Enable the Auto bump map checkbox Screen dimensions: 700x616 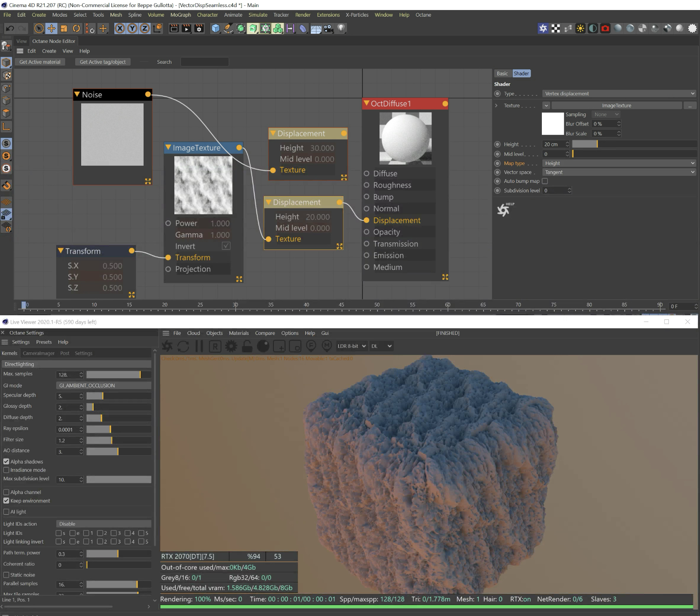tap(545, 181)
